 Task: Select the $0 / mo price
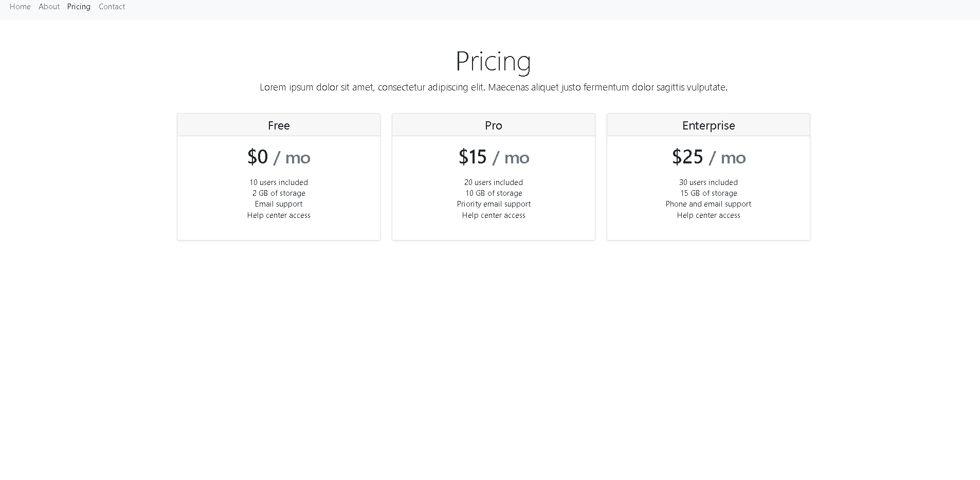tap(279, 157)
